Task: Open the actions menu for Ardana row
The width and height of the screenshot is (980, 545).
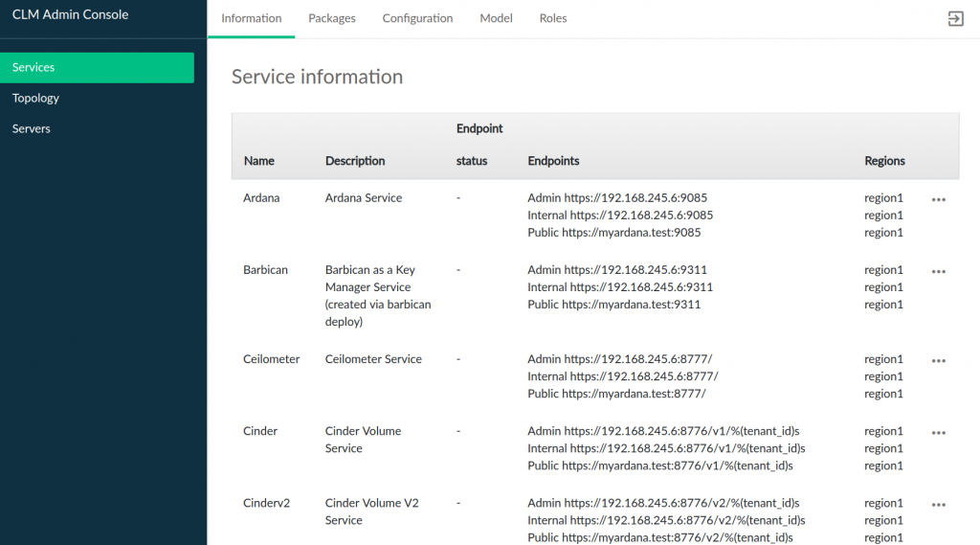Action: pyautogui.click(x=938, y=199)
